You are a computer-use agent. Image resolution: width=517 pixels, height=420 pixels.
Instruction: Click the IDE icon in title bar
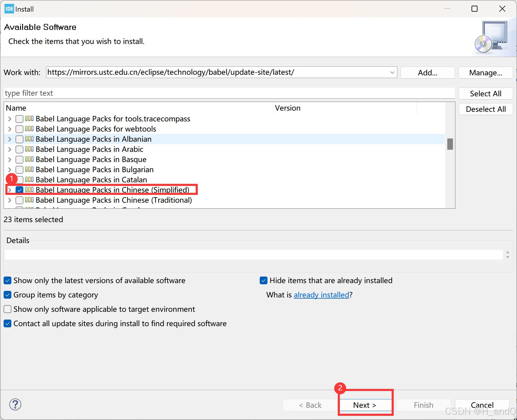point(9,9)
